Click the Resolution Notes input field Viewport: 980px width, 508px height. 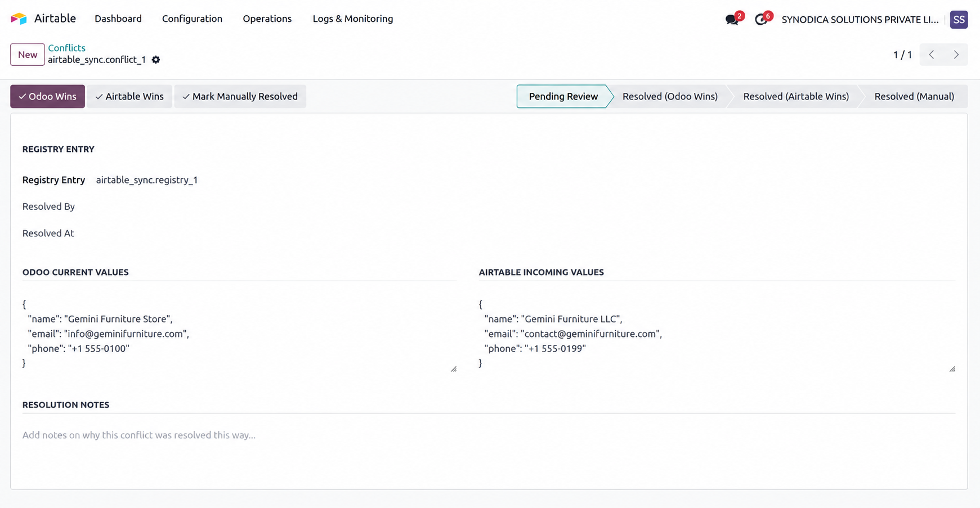[489, 435]
